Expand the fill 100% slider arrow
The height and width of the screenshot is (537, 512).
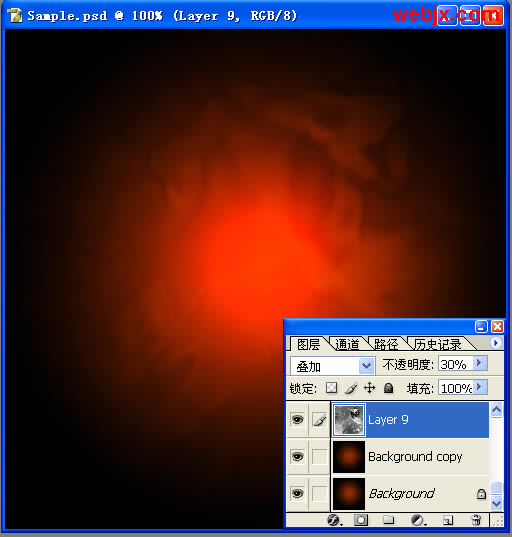coord(480,387)
